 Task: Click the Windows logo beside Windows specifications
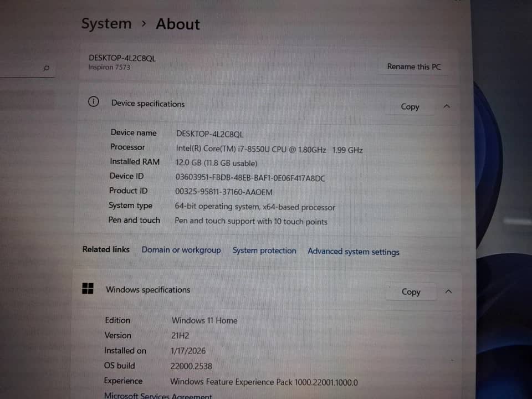(x=88, y=289)
